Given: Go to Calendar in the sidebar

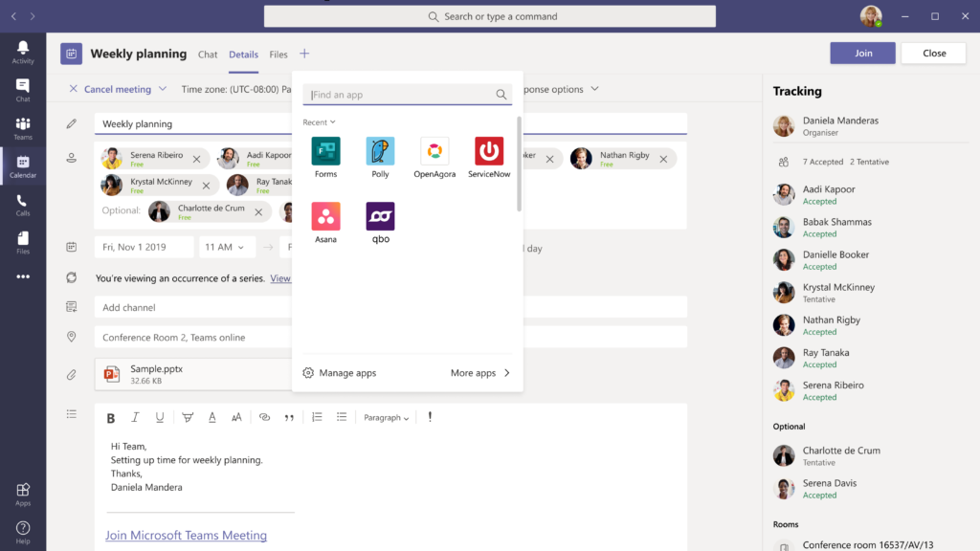Looking at the screenshot, I should tap(23, 166).
